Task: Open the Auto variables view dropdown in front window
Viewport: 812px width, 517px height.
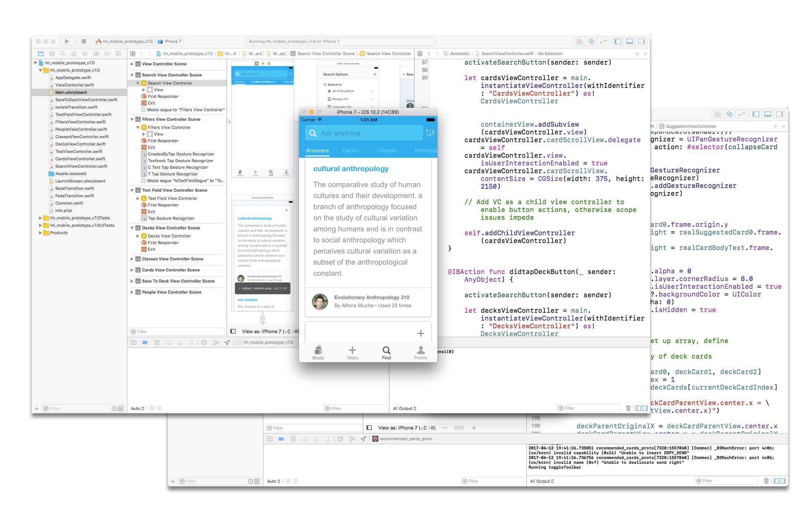Action: 137,408
